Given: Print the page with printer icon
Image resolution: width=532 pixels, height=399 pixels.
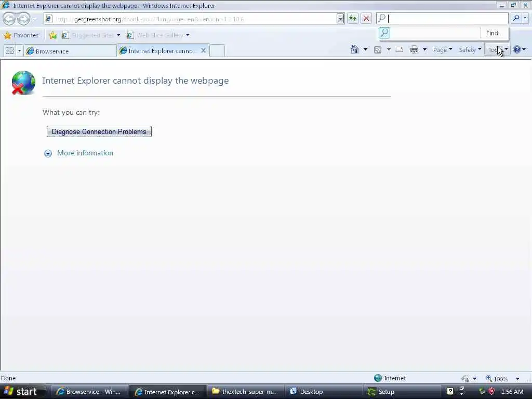Looking at the screenshot, I should [x=414, y=50].
